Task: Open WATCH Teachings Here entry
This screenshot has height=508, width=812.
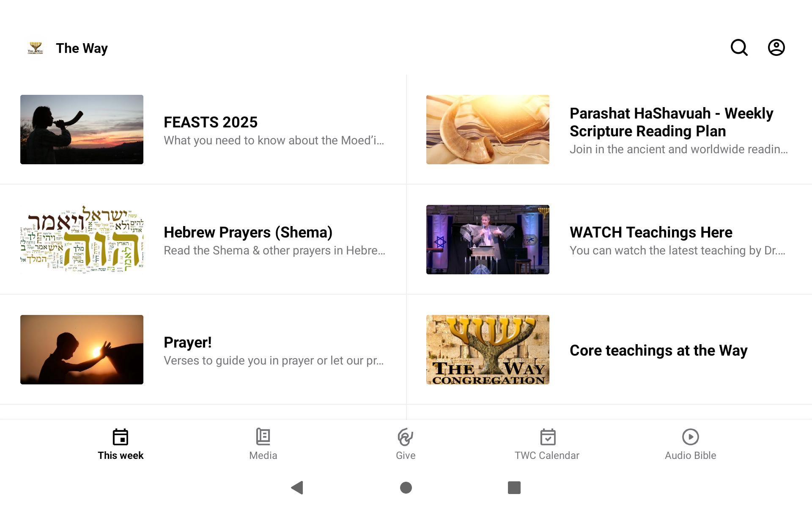Action: (651, 232)
